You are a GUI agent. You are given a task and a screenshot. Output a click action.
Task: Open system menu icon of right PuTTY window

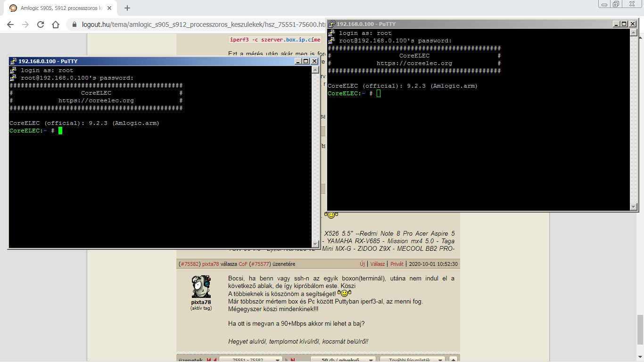[x=332, y=24]
